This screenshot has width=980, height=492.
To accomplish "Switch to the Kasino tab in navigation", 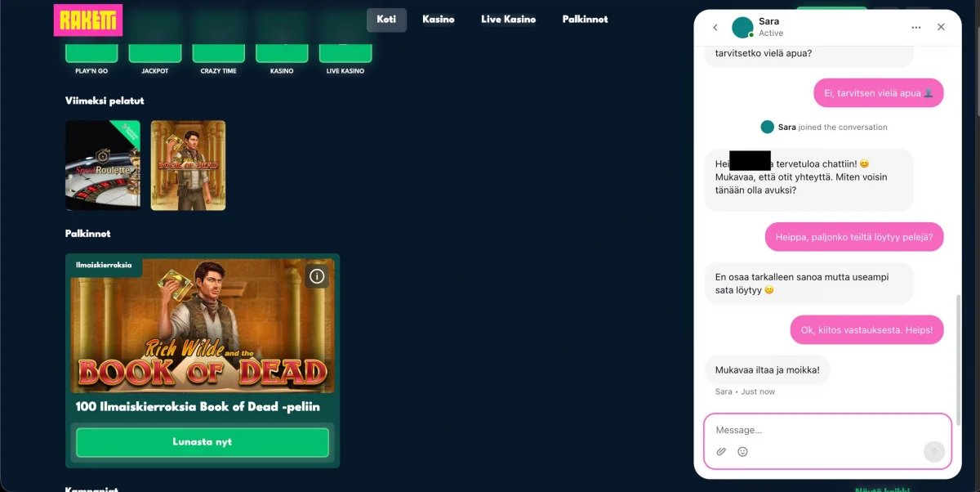I will coord(439,20).
